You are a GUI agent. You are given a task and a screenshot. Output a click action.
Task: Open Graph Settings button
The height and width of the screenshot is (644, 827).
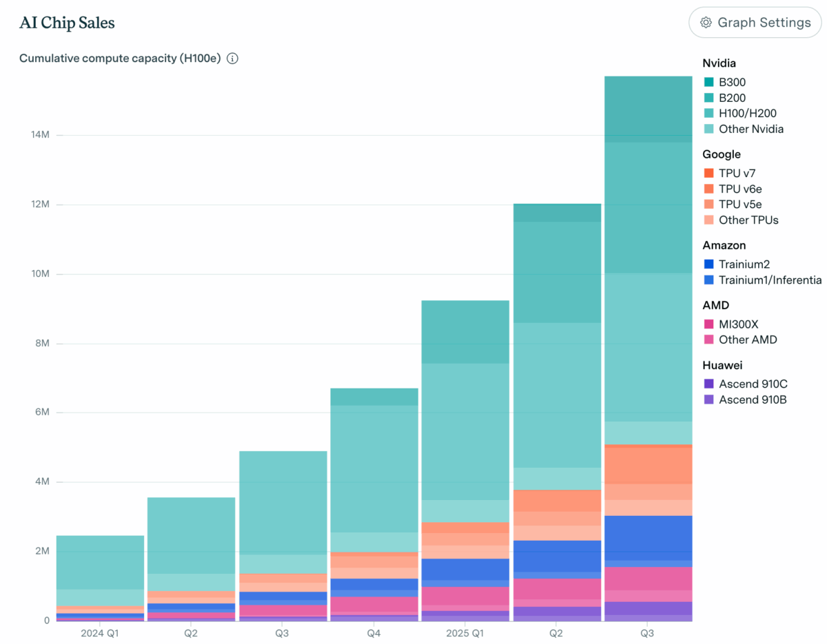coord(755,23)
